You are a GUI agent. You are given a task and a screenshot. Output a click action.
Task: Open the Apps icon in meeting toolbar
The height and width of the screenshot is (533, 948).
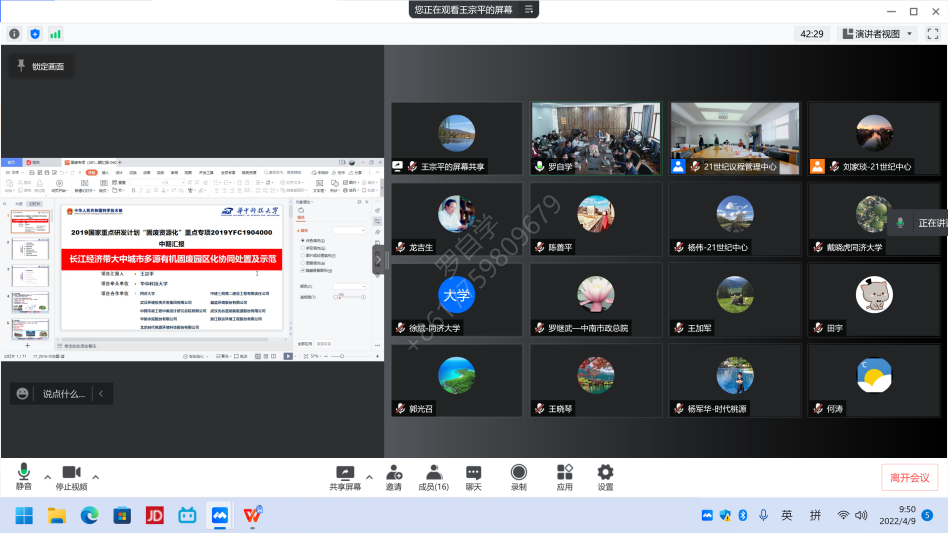[564, 476]
